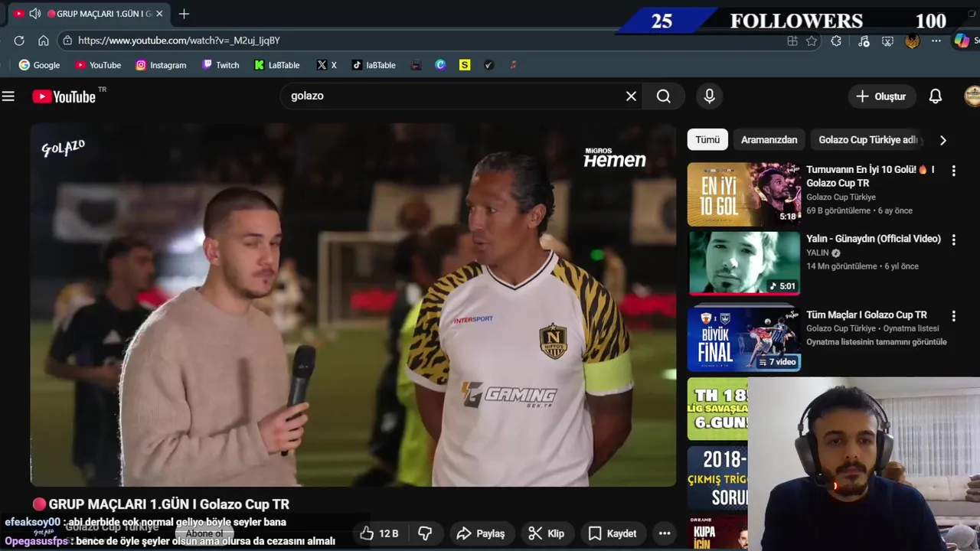The image size is (980, 551).
Task: Go to browser home page icon
Action: click(x=44, y=41)
